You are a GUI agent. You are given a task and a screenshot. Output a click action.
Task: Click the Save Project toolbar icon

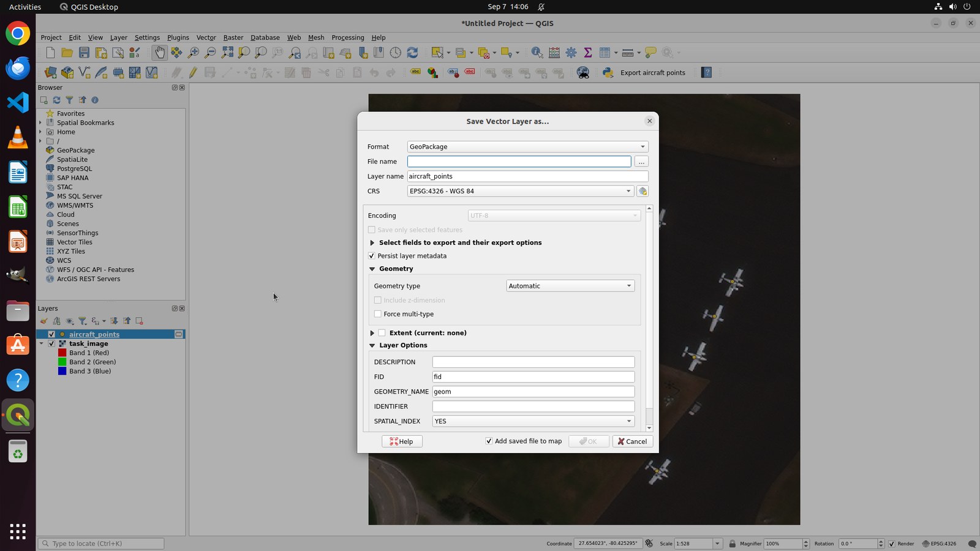[84, 53]
